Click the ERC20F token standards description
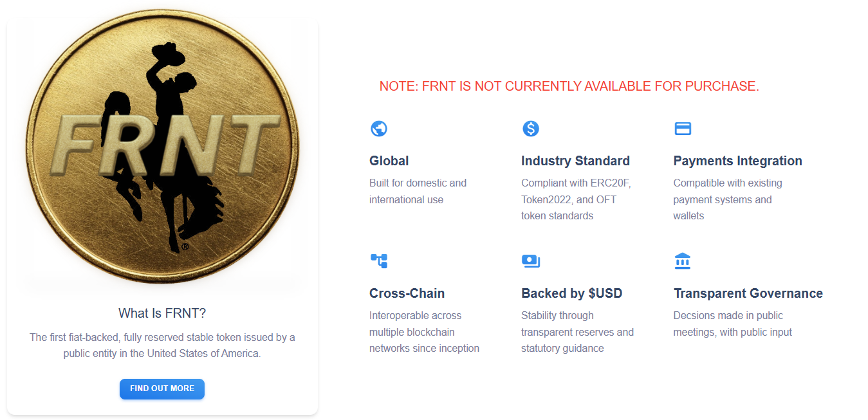This screenshot has height=420, width=868. (x=577, y=199)
